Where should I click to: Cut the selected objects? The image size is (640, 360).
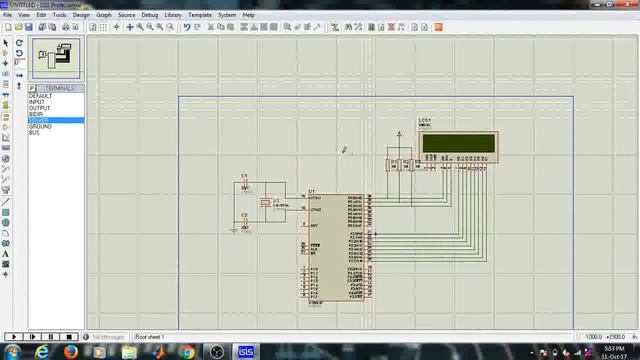(211, 27)
